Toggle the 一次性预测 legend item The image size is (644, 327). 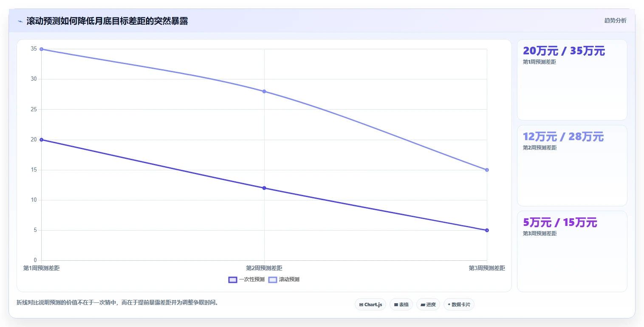[x=246, y=279]
